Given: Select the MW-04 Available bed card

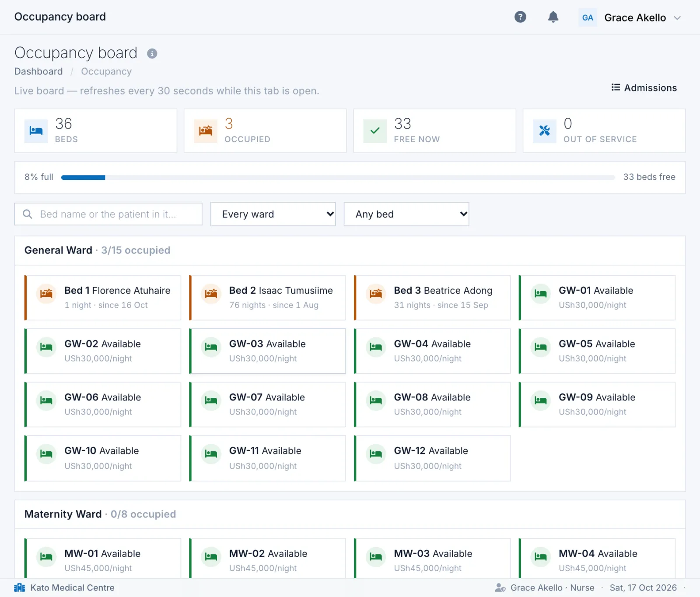Looking at the screenshot, I should click(597, 559).
